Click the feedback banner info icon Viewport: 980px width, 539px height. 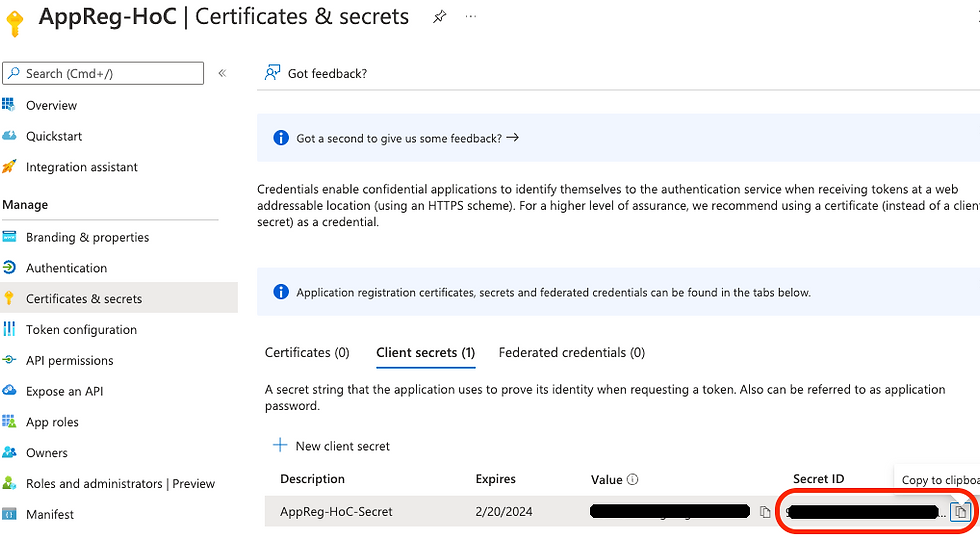click(x=281, y=138)
